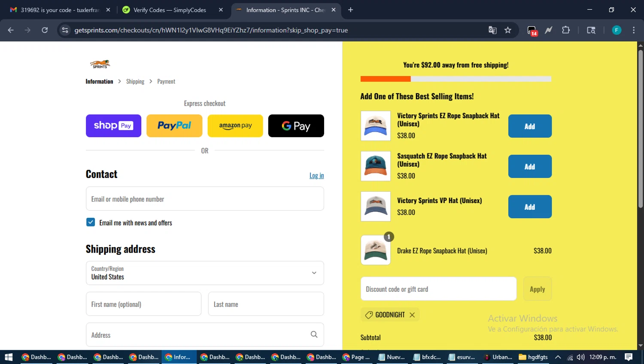Go to Payment breadcrumb step
The width and height of the screenshot is (644, 364).
click(x=166, y=82)
